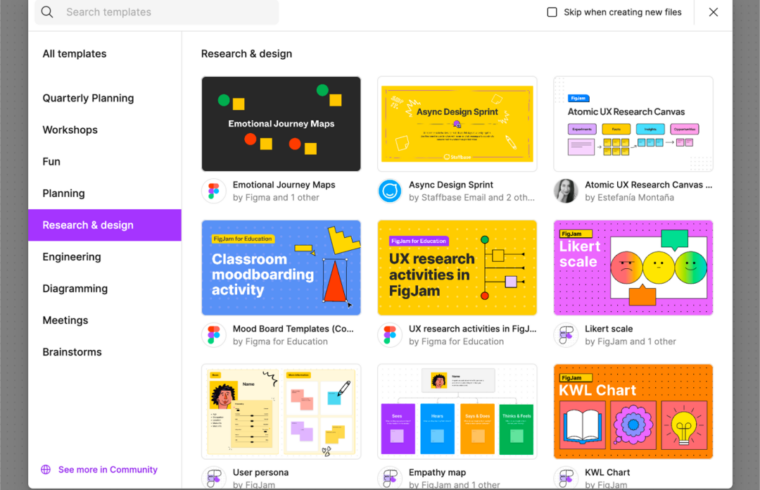Click Emotional Journey Maps title text
760x490 pixels.
coord(284,185)
